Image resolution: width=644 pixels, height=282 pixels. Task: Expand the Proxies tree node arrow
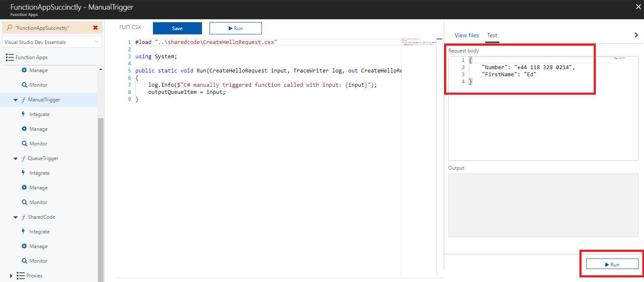pyautogui.click(x=11, y=275)
